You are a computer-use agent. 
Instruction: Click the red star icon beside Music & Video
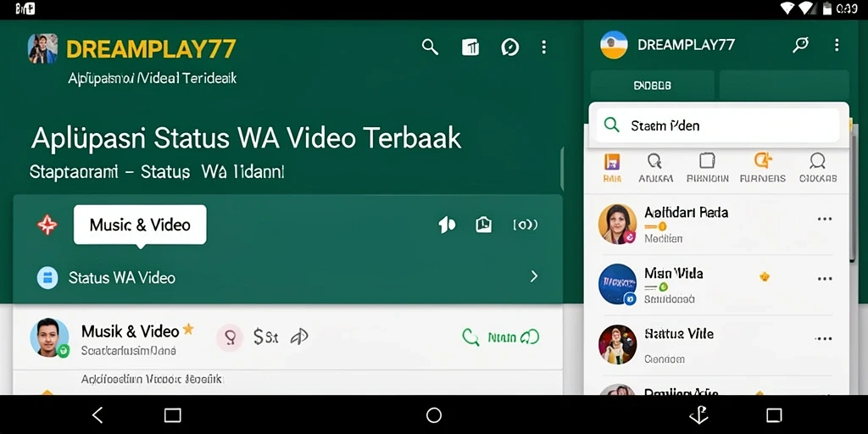[47, 225]
